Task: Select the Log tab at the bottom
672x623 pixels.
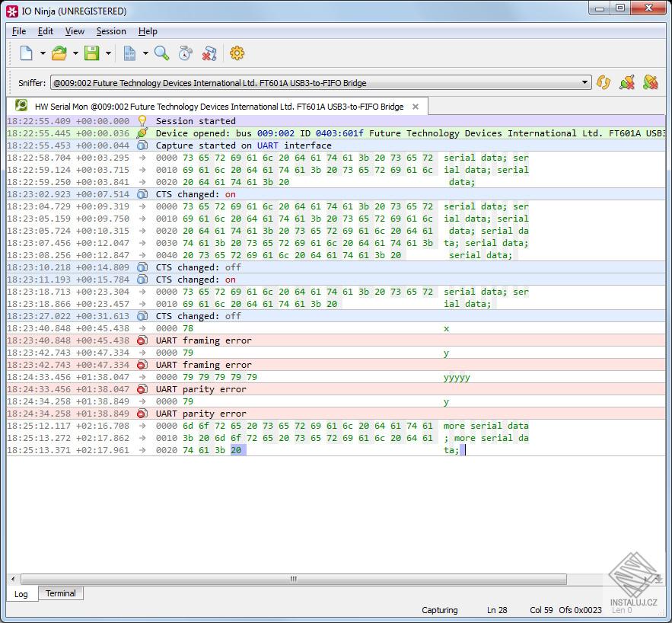Action: (21, 594)
